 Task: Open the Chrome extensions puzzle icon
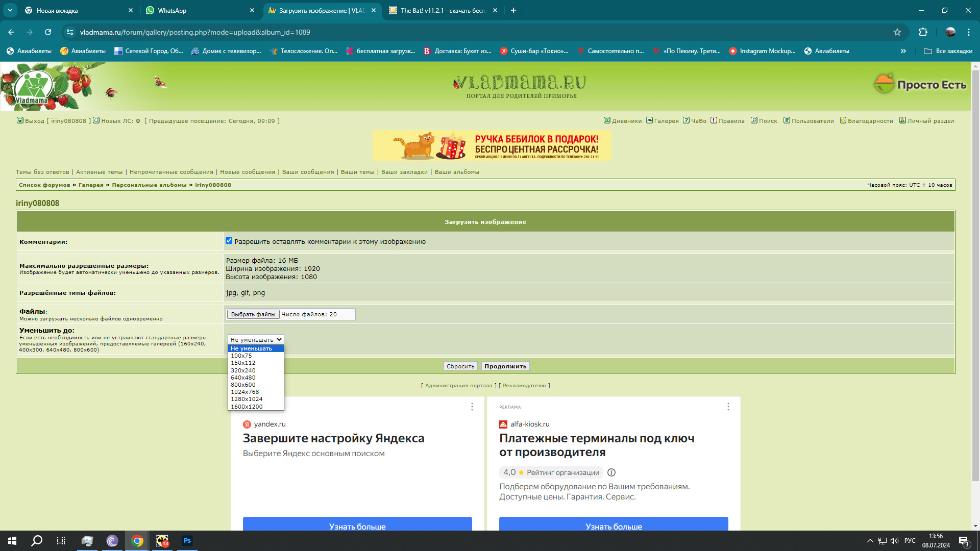pyautogui.click(x=923, y=32)
